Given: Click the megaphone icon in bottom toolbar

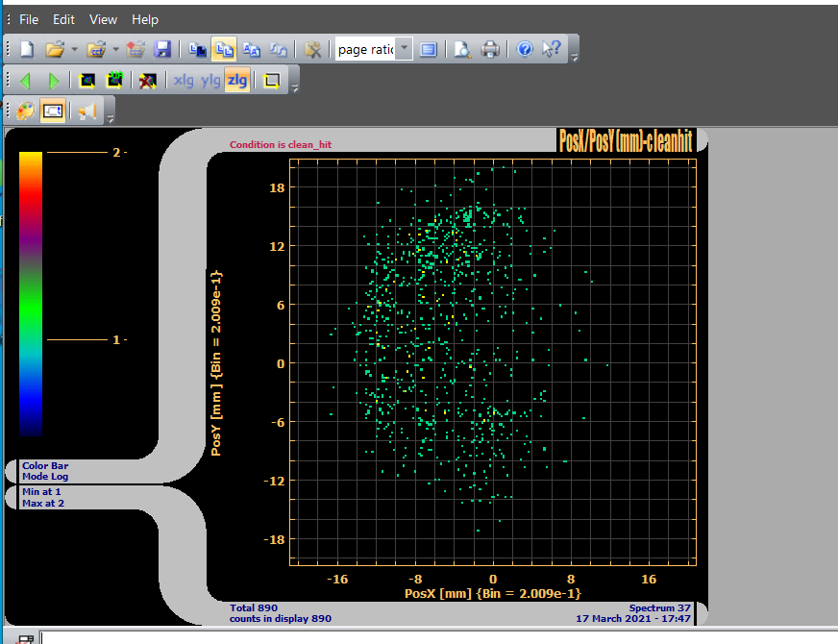Looking at the screenshot, I should 87,111.
